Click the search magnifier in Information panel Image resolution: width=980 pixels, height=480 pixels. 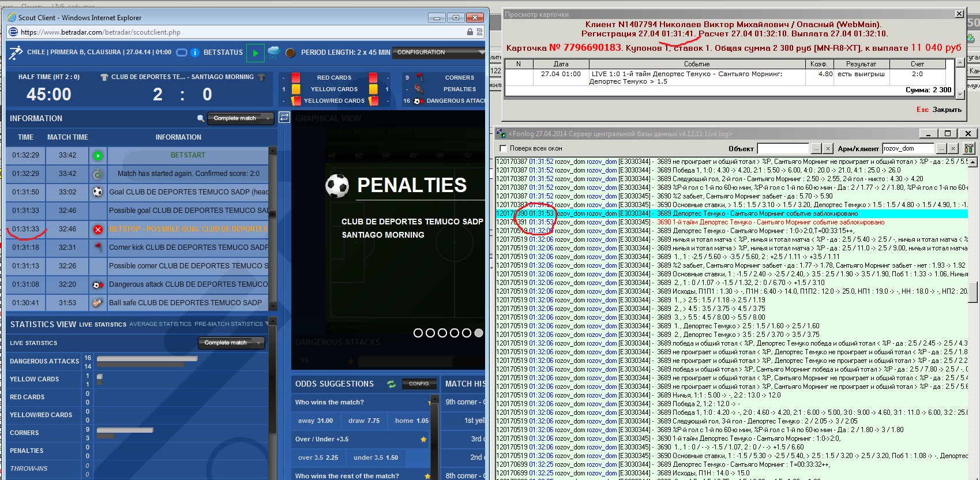tap(201, 118)
